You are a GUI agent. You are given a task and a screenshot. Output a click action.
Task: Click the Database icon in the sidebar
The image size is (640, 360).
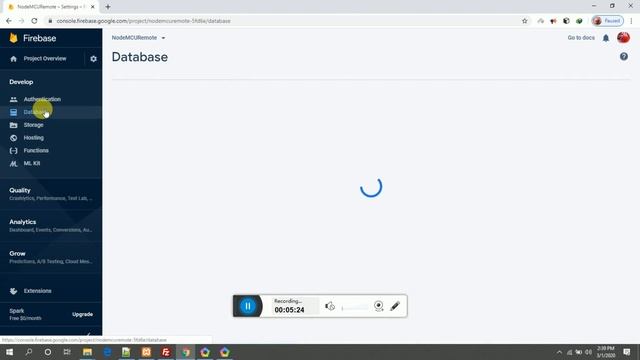tap(13, 112)
